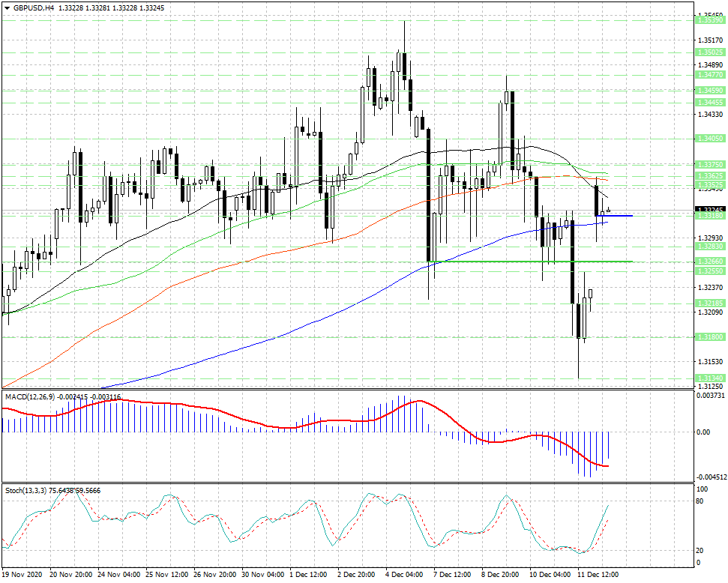Viewport: 728px width, 583px height.
Task: Click the 1.34050 level price tag
Action: tap(710, 139)
